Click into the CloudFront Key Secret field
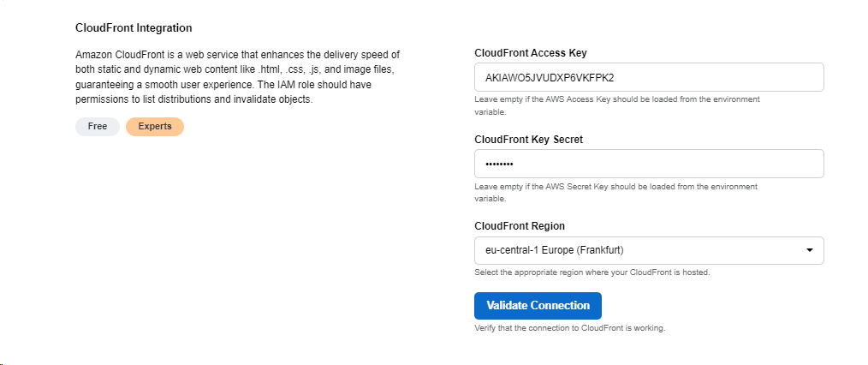Screen dimensions: 868x365 tap(648, 164)
